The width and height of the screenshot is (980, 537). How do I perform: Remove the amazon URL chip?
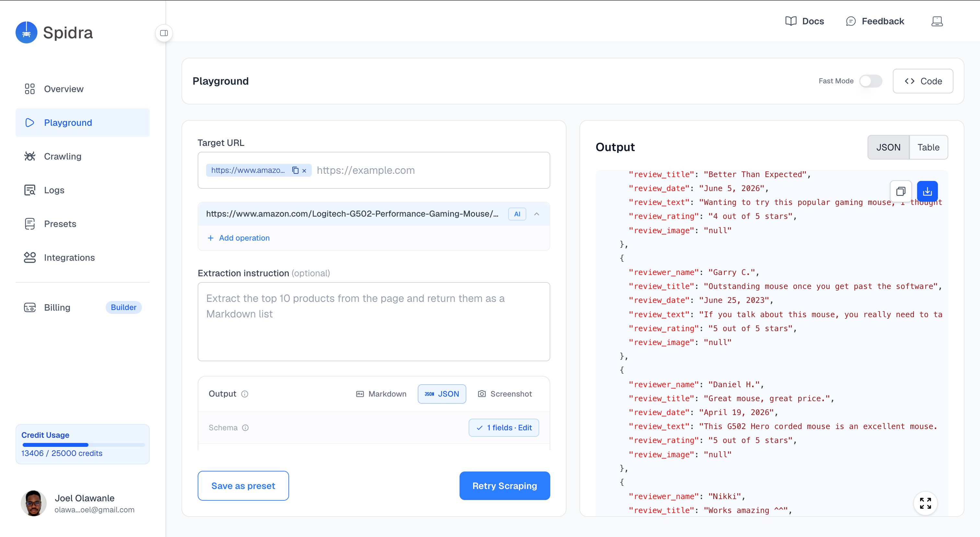(x=304, y=171)
